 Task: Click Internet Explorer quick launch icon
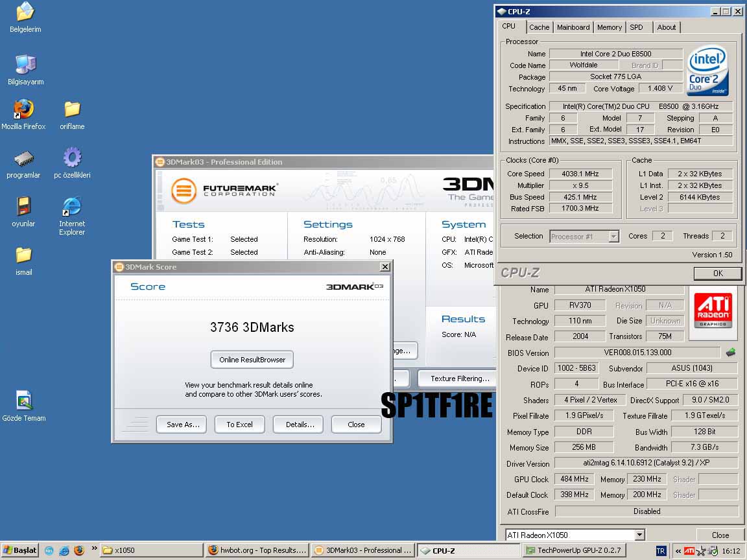[x=64, y=550]
